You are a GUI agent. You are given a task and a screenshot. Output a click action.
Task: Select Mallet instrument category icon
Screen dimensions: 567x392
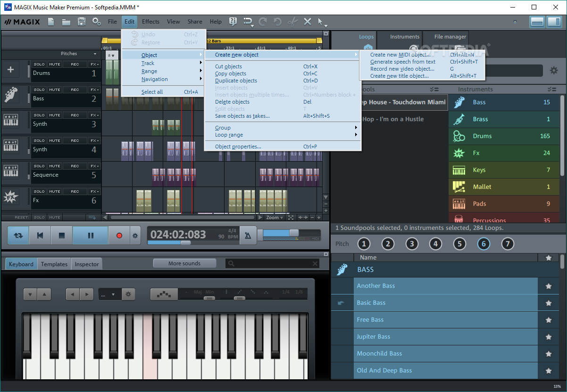pos(459,187)
